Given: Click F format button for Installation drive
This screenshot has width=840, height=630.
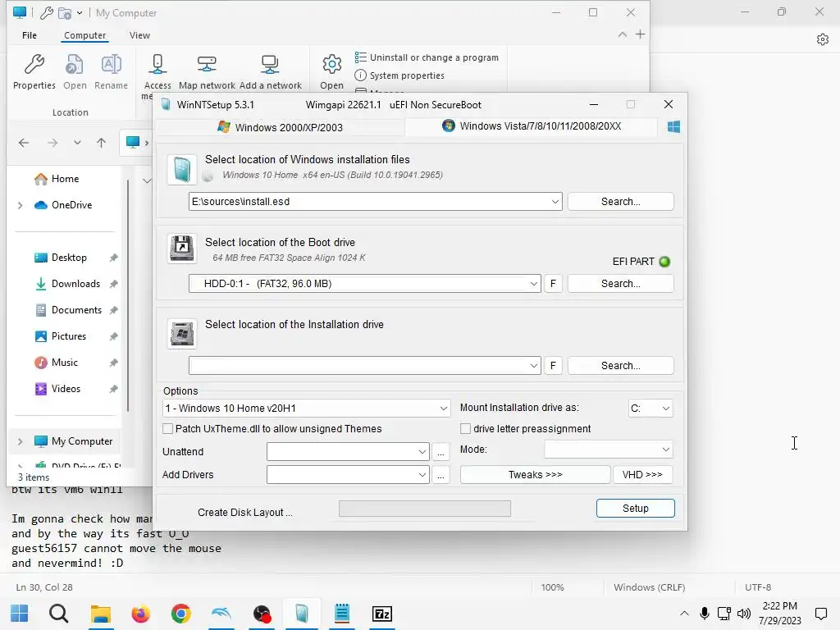Looking at the screenshot, I should [x=553, y=365].
